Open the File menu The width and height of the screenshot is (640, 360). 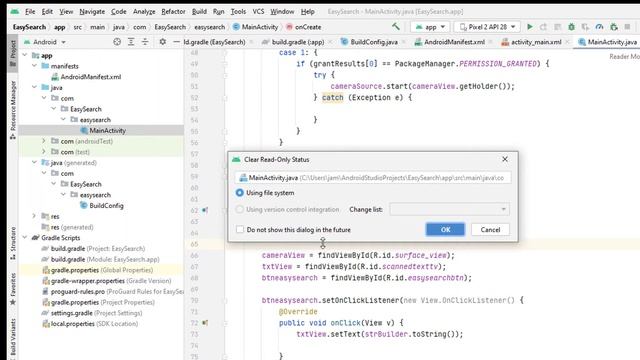[x=30, y=11]
